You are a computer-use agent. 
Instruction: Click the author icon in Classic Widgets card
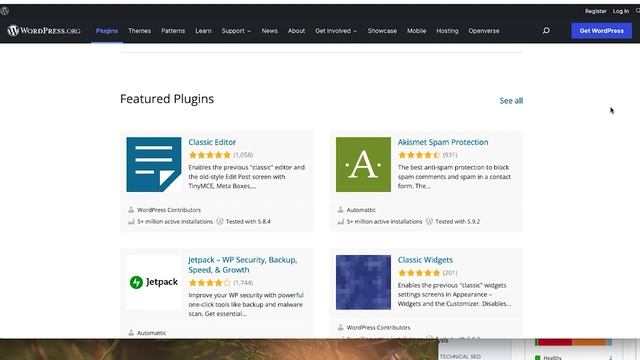(340, 327)
